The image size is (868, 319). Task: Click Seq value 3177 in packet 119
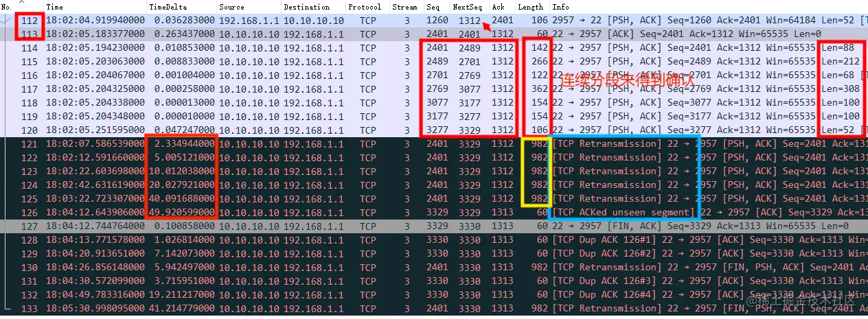coord(437,117)
